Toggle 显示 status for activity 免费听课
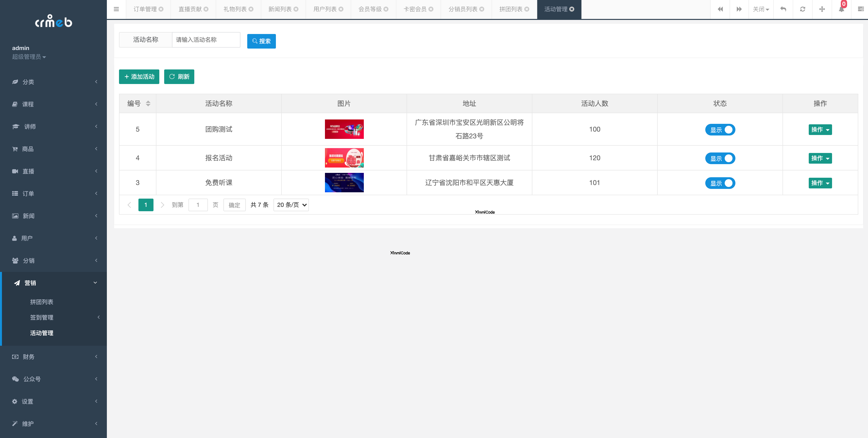The image size is (868, 438). coord(720,183)
